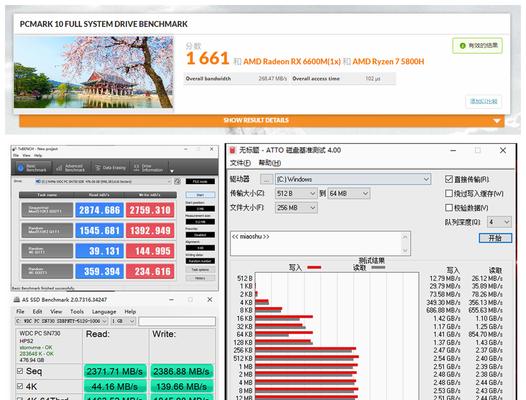Image resolution: width=526 pixels, height=400 pixels.
Task: Open TxBENCH drive selection dropdown
Action: pos(103,182)
